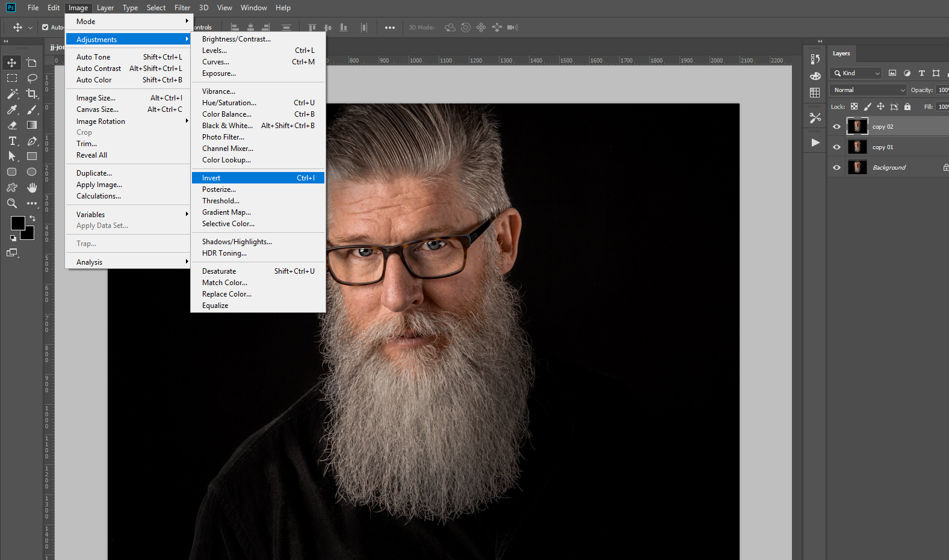This screenshot has height=560, width=949.
Task: Select the Brush tool
Action: (32, 109)
